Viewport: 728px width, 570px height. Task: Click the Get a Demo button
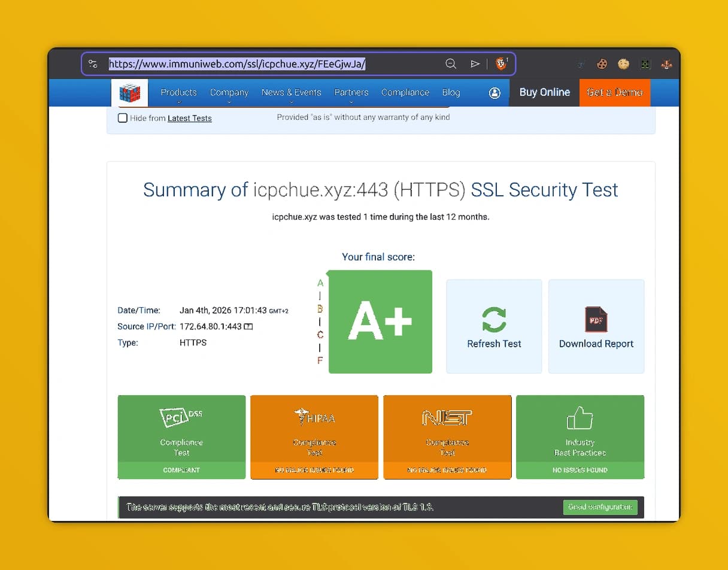tap(615, 93)
